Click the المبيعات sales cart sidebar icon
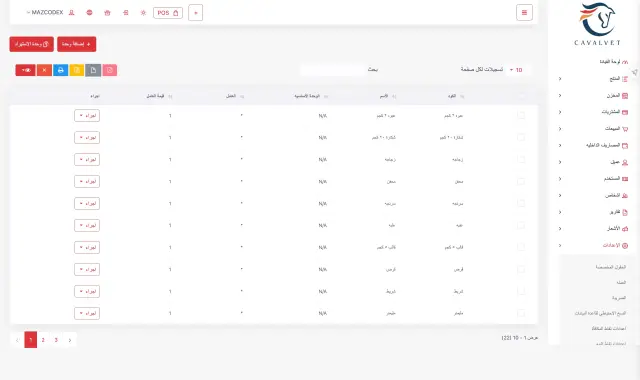Screen dimensions: 640x380 (625, 129)
